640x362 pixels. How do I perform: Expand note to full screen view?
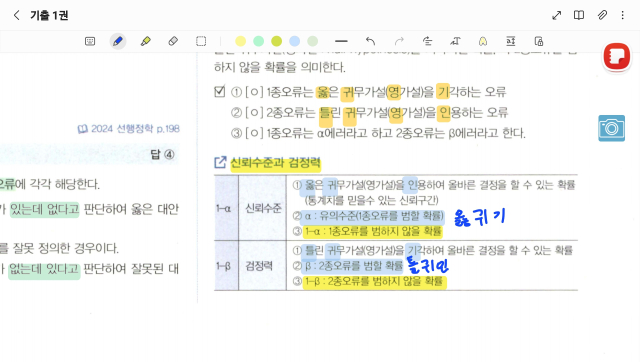(x=556, y=16)
